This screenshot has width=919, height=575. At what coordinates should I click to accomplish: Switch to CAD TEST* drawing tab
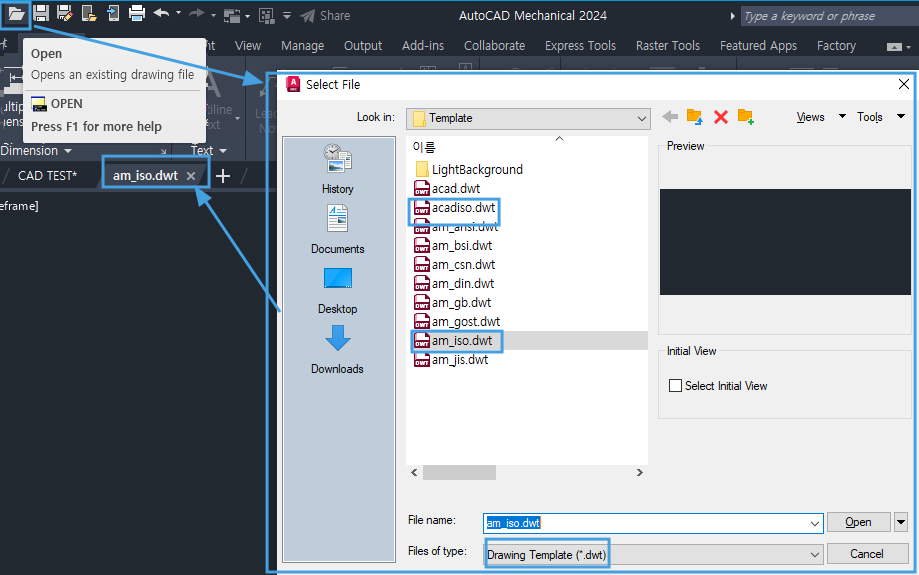click(47, 176)
